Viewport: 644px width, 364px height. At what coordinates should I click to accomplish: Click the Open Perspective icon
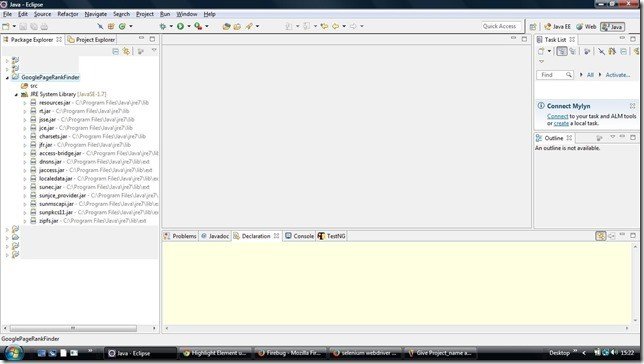tap(533, 27)
